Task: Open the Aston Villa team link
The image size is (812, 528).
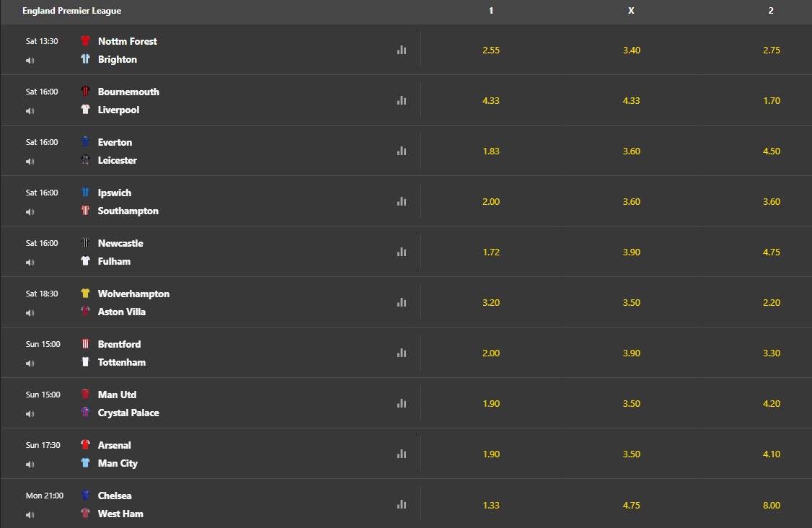Action: (122, 312)
